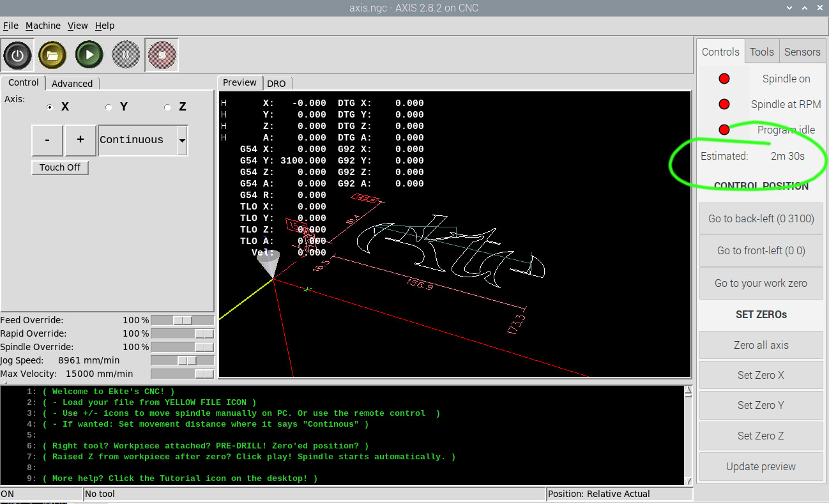Click the Spindle on red indicator
829x504 pixels.
click(724, 79)
